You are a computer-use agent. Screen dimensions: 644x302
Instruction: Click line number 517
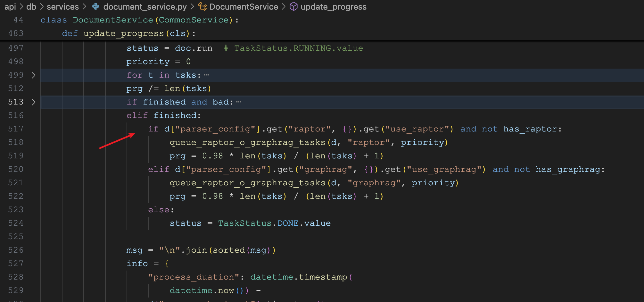(x=16, y=129)
